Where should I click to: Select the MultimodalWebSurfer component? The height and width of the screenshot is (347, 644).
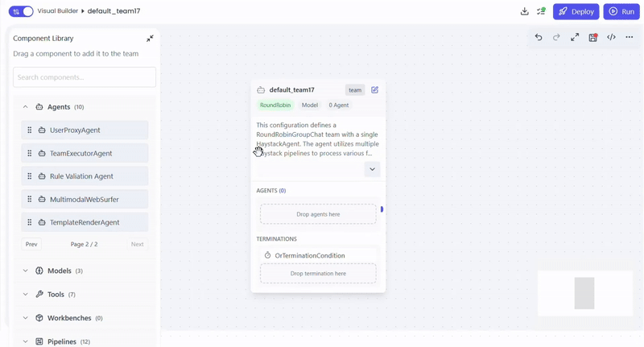coord(85,200)
